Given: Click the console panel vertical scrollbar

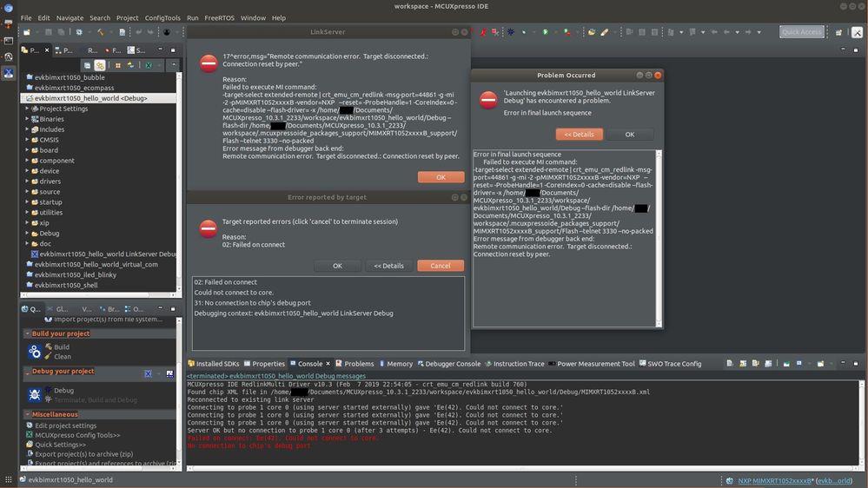Looking at the screenshot, I should [x=861, y=423].
